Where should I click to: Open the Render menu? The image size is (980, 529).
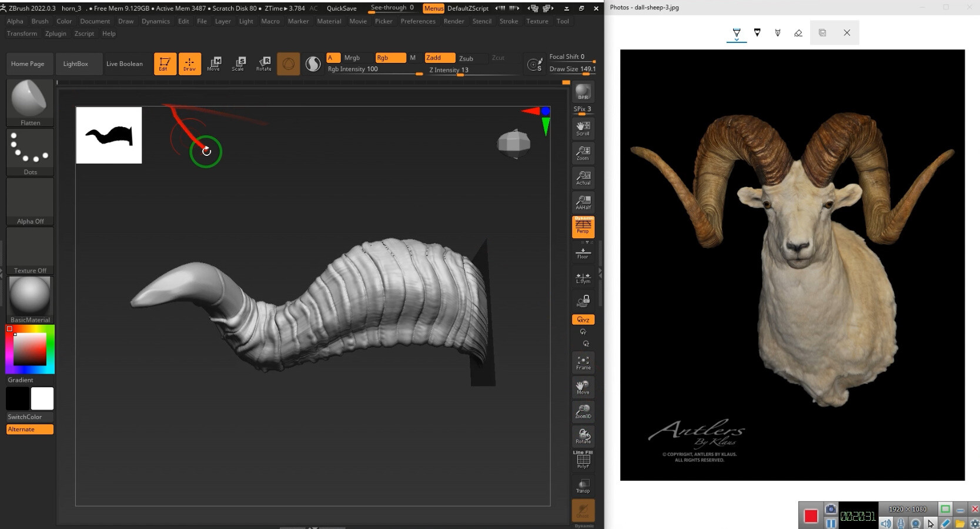coord(454,21)
